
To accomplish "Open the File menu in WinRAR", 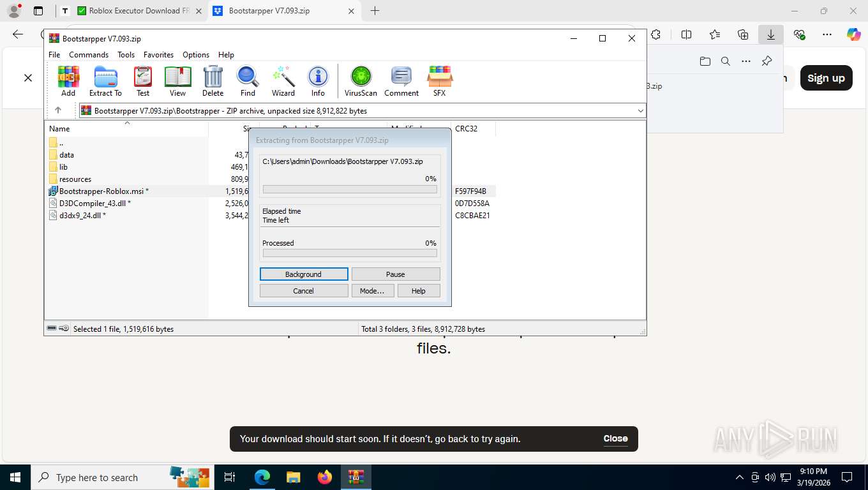I will click(54, 55).
